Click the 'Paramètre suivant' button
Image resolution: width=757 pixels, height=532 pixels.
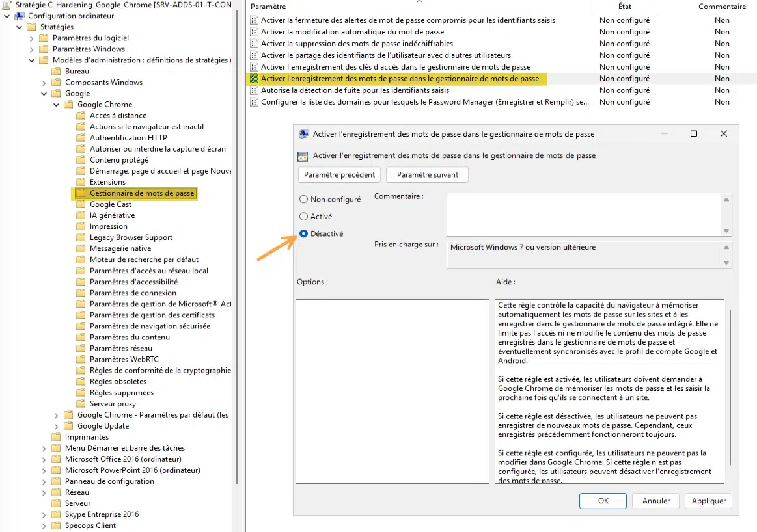(427, 174)
